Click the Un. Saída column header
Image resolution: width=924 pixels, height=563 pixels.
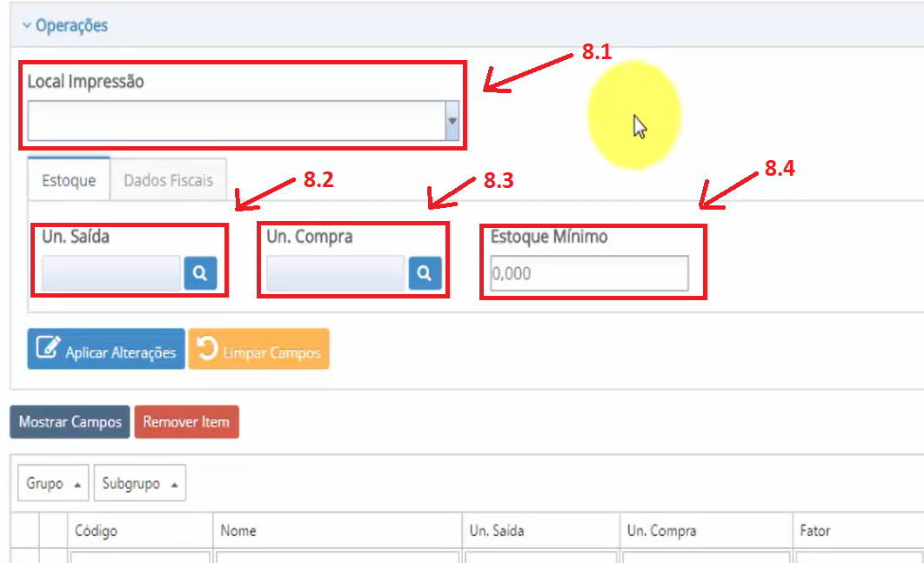coord(541,531)
